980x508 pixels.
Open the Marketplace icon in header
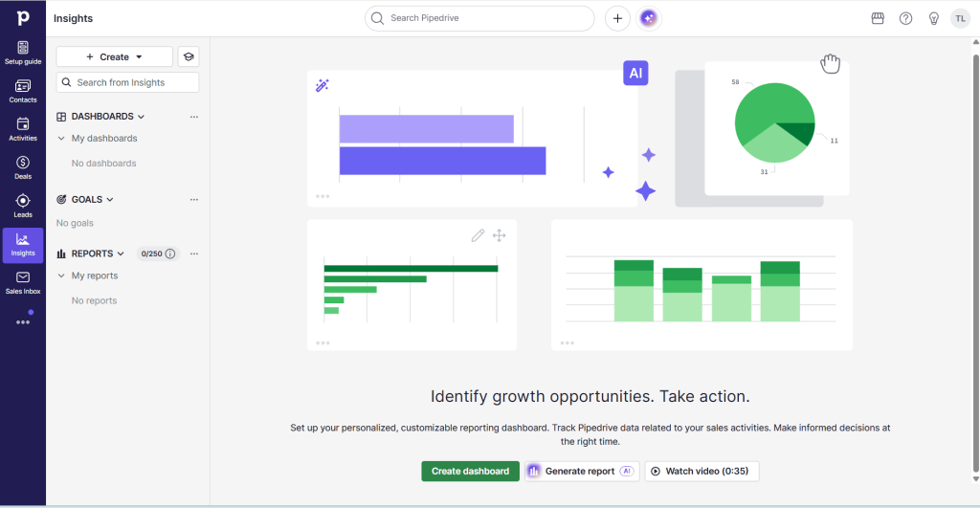pyautogui.click(x=878, y=18)
